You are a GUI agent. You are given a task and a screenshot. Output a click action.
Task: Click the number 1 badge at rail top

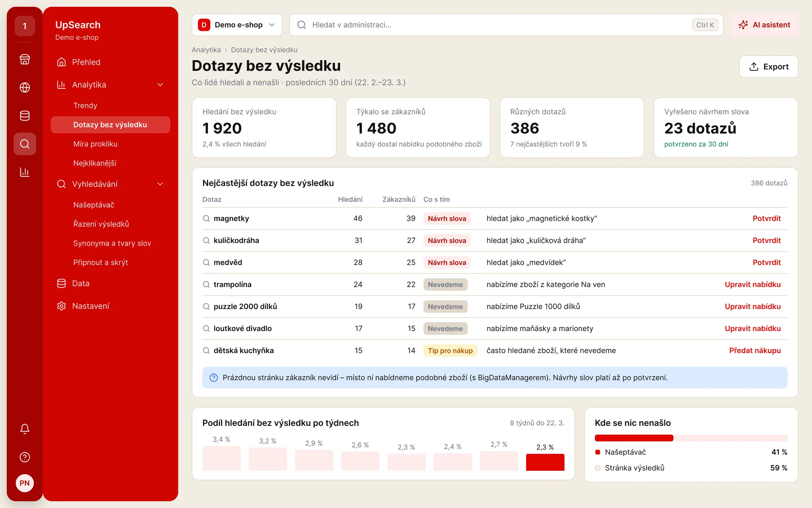click(x=25, y=26)
